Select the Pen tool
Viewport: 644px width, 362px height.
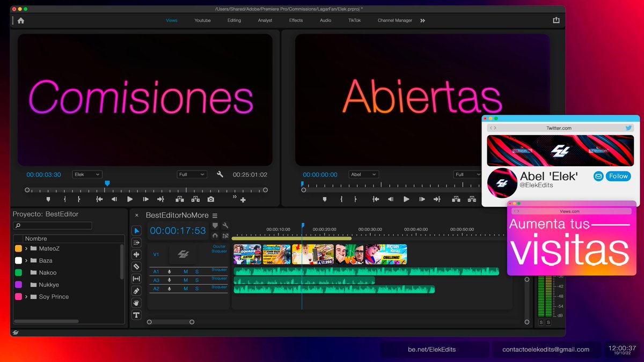(136, 291)
